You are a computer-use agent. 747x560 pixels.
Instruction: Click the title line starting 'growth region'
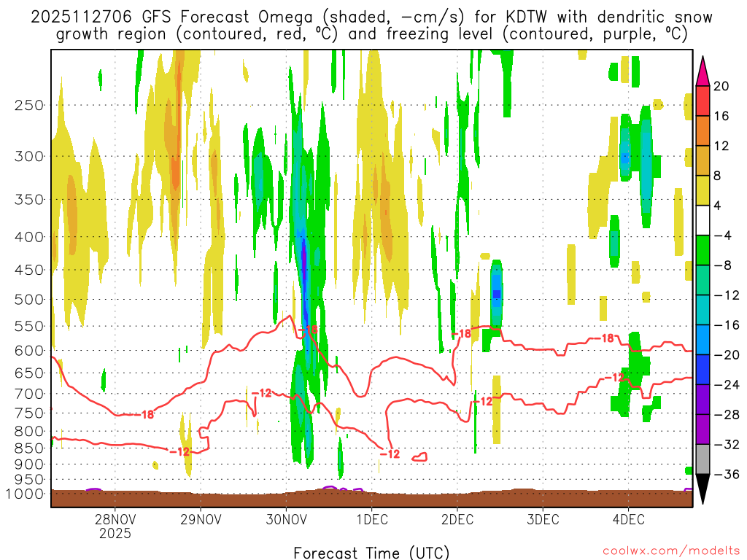click(x=371, y=34)
